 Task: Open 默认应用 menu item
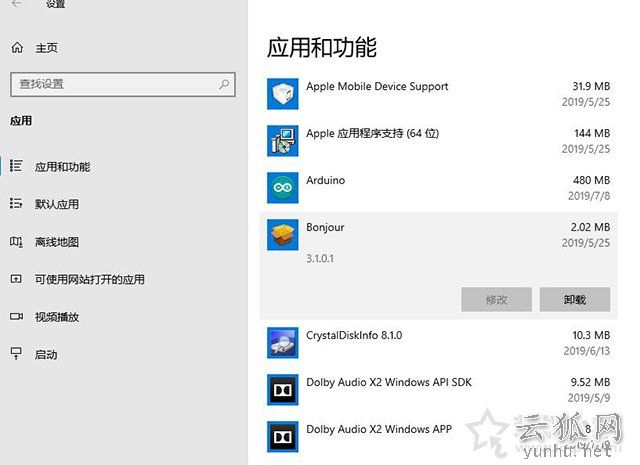(x=56, y=204)
